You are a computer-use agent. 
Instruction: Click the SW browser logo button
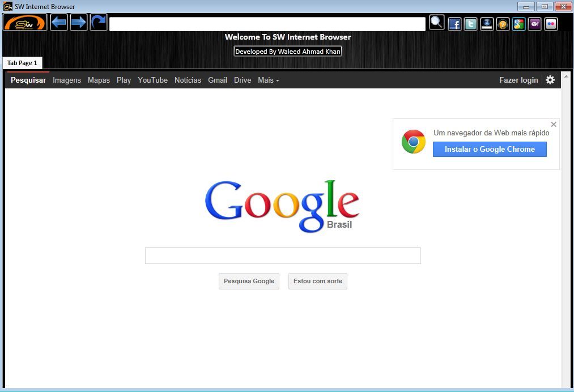25,23
